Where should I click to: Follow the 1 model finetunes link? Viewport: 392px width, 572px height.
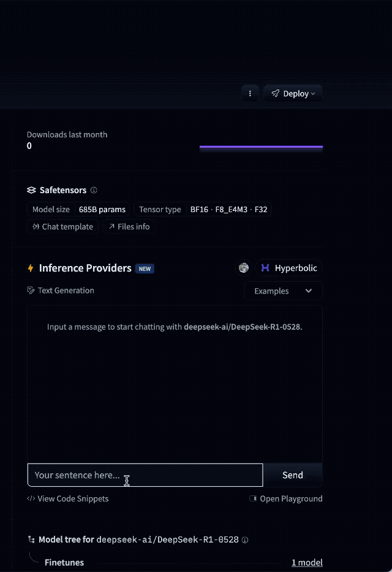307,562
